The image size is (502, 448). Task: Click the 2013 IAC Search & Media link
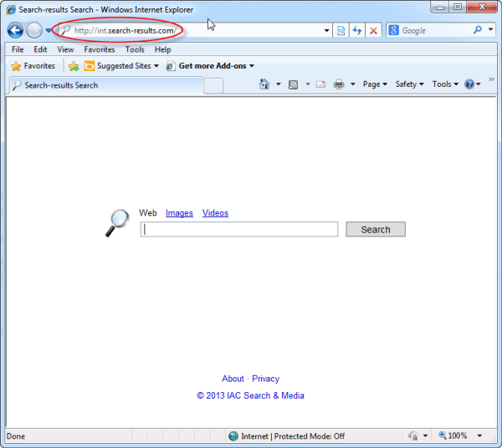coord(250,395)
